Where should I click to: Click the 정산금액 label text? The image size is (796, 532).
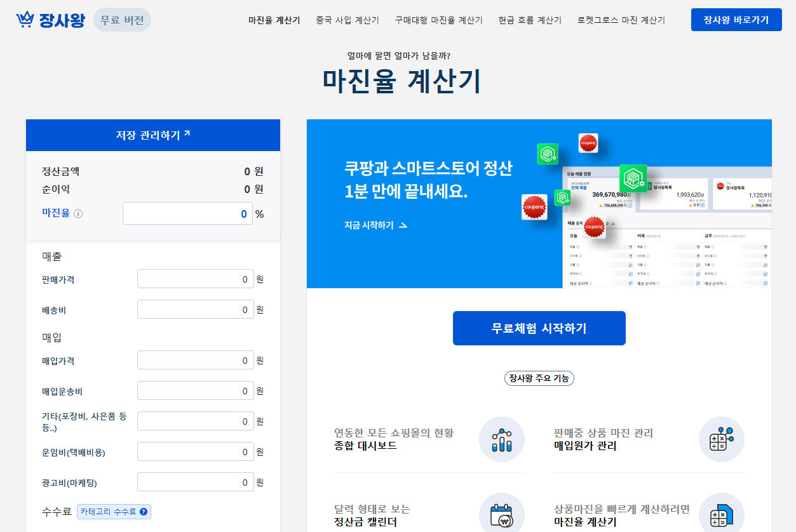[x=61, y=171]
